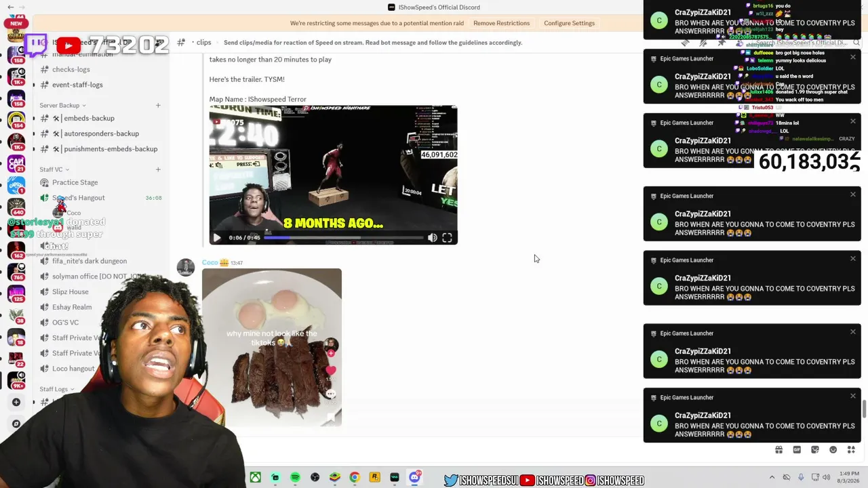Open the server icon with 21 badge
Image resolution: width=868 pixels, height=488 pixels.
16,163
